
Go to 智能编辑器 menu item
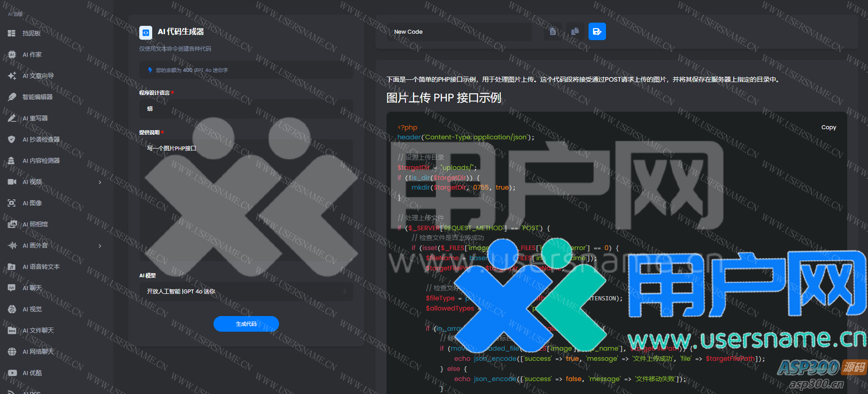tap(37, 97)
